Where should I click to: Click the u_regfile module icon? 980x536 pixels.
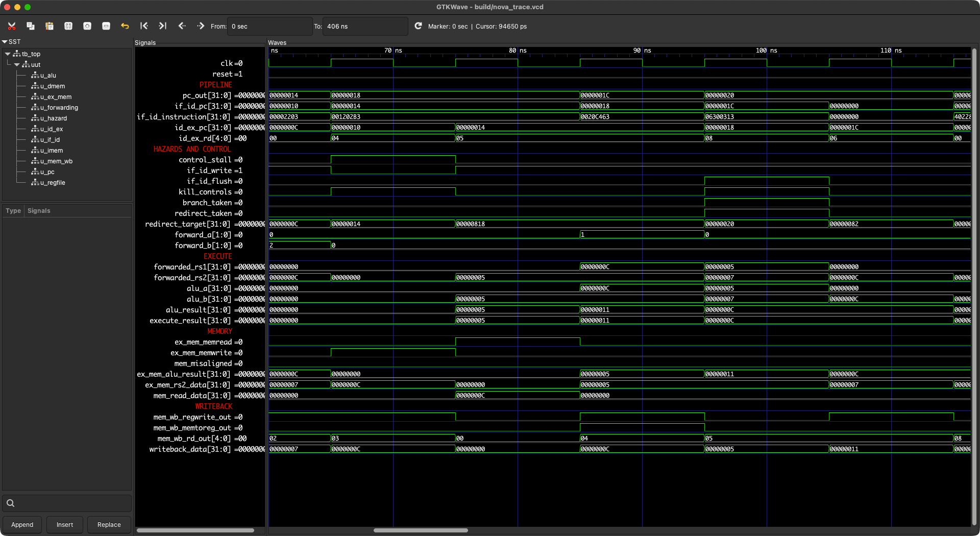[x=35, y=183]
